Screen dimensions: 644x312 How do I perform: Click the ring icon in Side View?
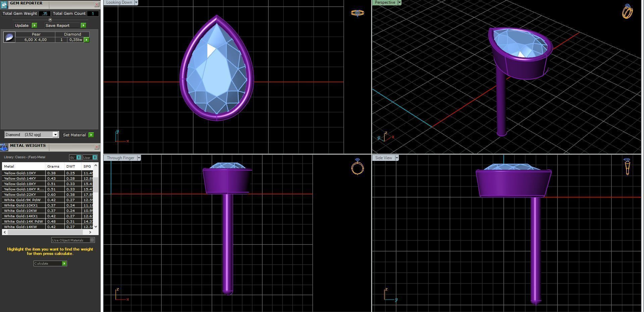[628, 167]
